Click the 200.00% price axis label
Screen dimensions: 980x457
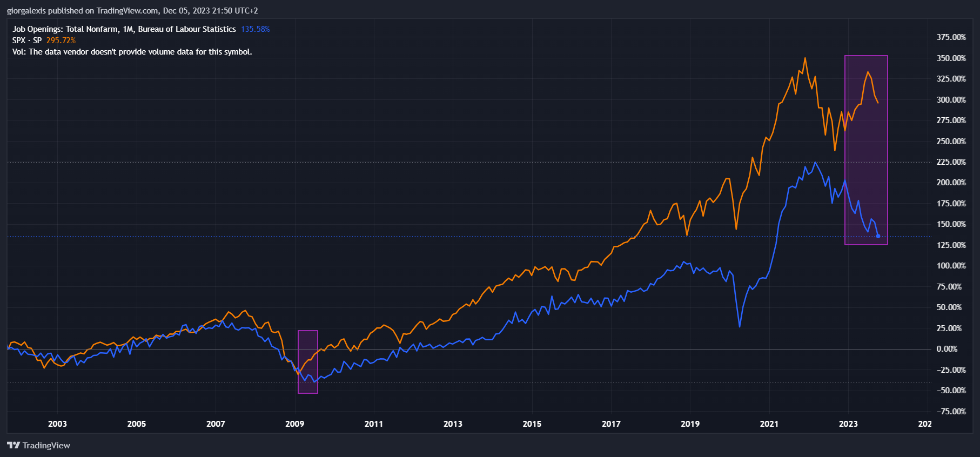[951, 183]
